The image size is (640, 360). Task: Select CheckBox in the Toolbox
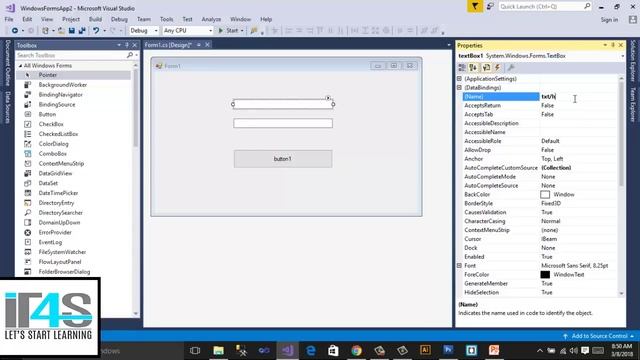pyautogui.click(x=51, y=124)
